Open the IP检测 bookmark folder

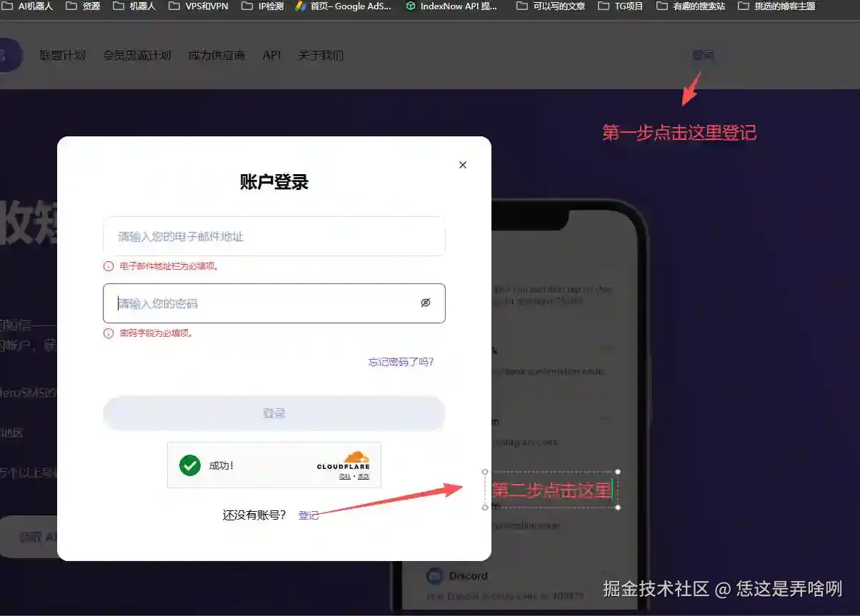[x=263, y=6]
